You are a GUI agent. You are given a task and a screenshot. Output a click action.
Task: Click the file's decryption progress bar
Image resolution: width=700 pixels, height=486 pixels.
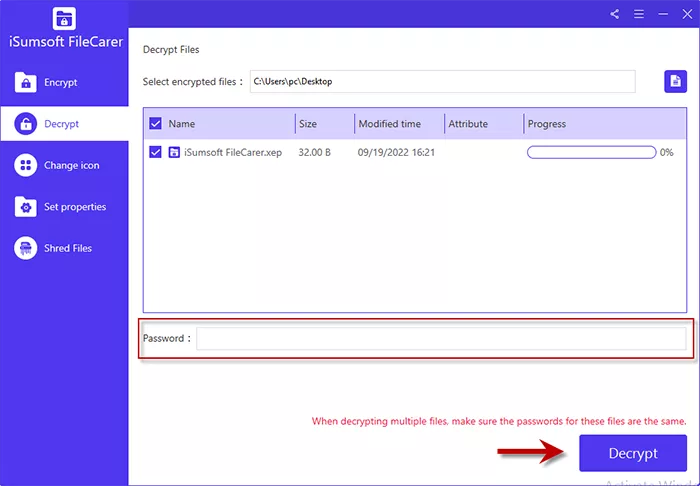tap(592, 152)
